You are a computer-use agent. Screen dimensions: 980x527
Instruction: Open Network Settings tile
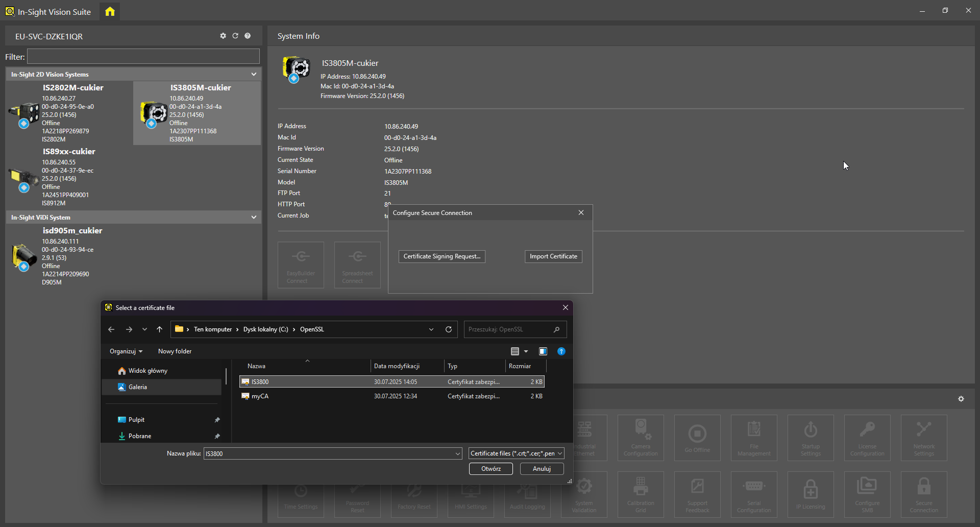coord(924,438)
